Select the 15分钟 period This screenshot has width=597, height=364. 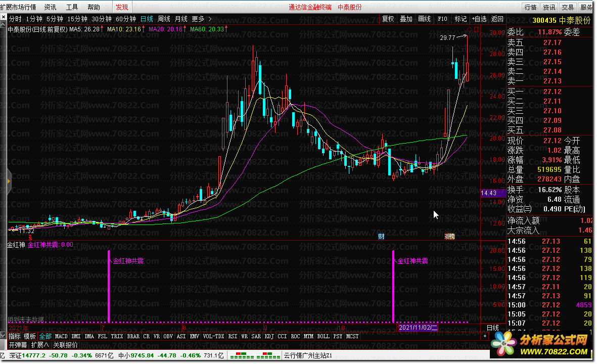(x=77, y=19)
